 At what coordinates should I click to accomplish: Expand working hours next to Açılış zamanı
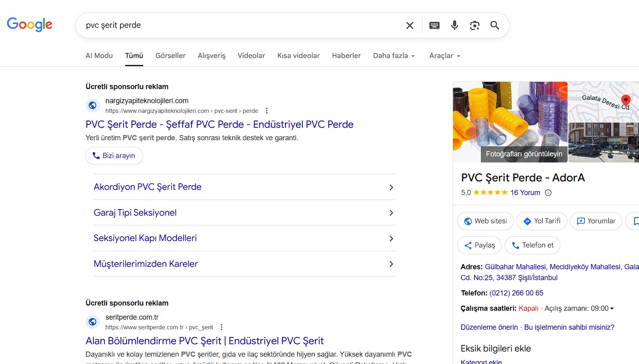pyautogui.click(x=612, y=308)
